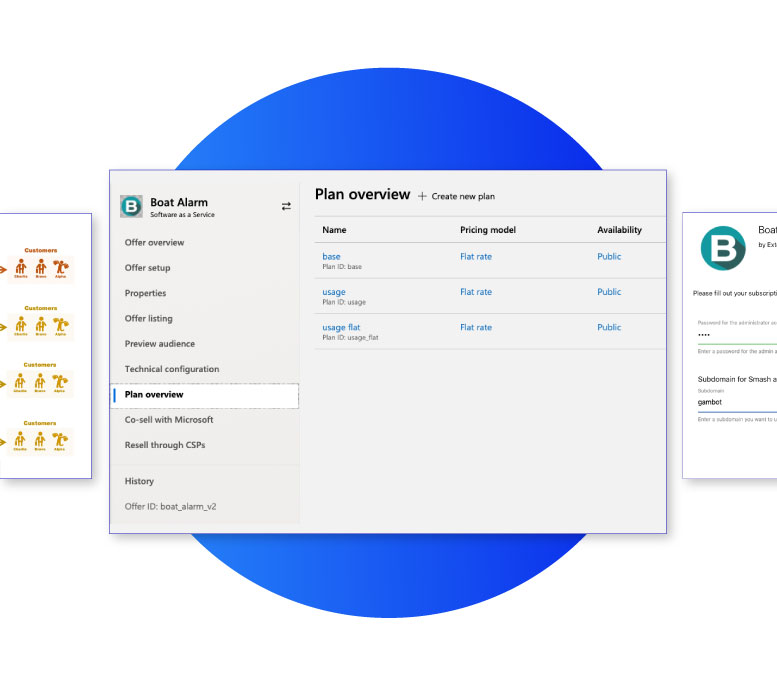Click Public in usage flat row
This screenshot has height=685, width=777.
coord(609,327)
